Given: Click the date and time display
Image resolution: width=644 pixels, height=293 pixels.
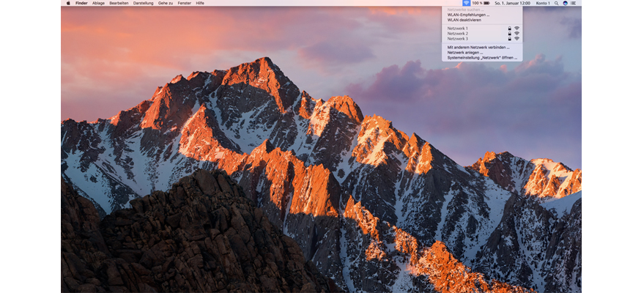Looking at the screenshot, I should pyautogui.click(x=514, y=3).
